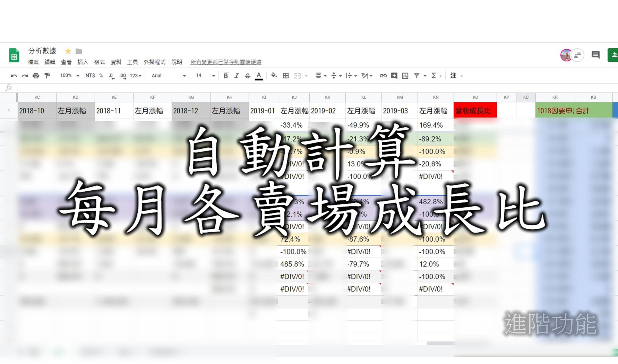Insert a comment
This screenshot has width=618, height=364.
394,75
